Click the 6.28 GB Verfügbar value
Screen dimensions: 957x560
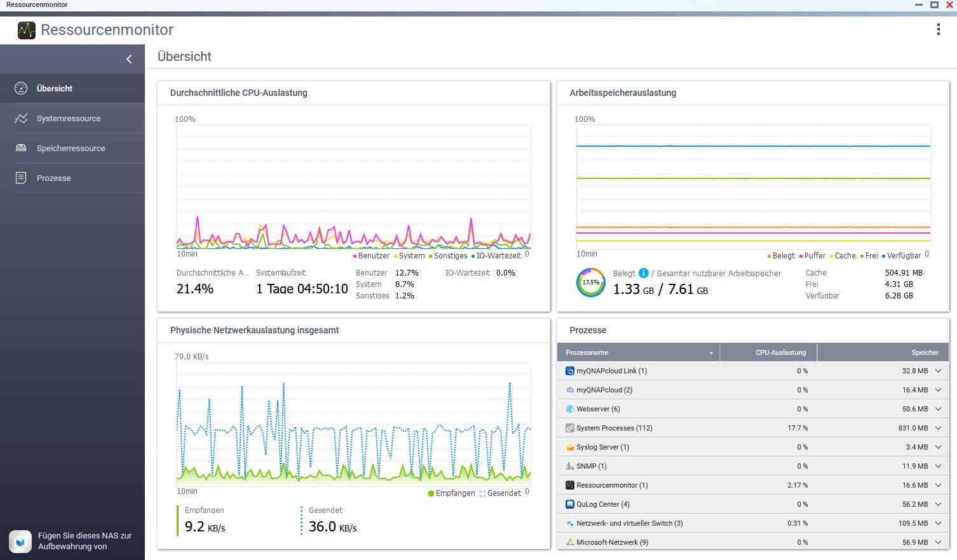tap(899, 296)
